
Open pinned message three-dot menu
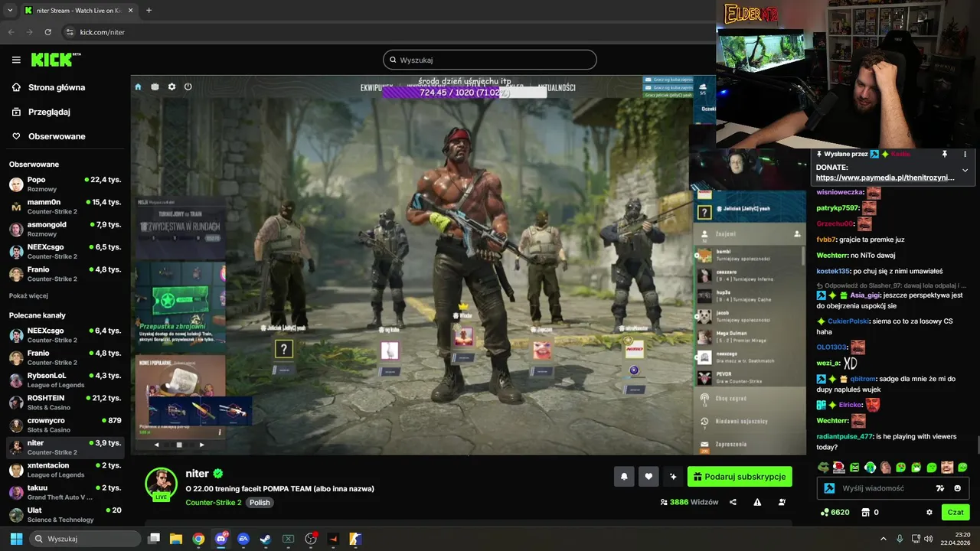[965, 154]
